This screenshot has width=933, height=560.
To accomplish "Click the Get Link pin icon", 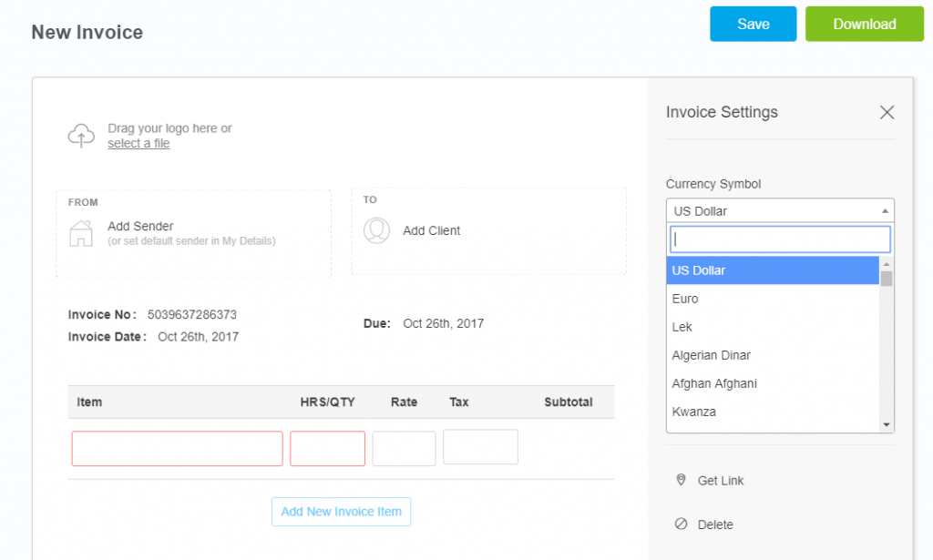I will pyautogui.click(x=682, y=480).
